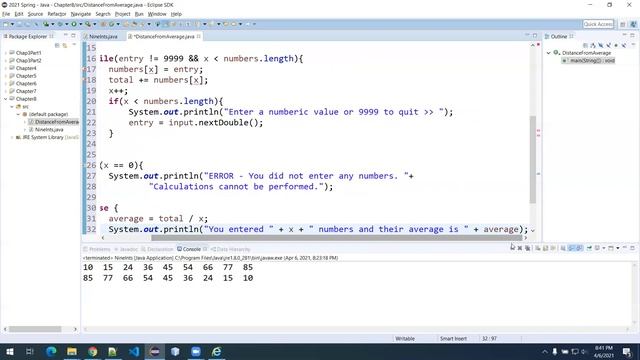Select JRE System Library in Package Explorer
The width and height of the screenshot is (640, 360).
pyautogui.click(x=47, y=137)
